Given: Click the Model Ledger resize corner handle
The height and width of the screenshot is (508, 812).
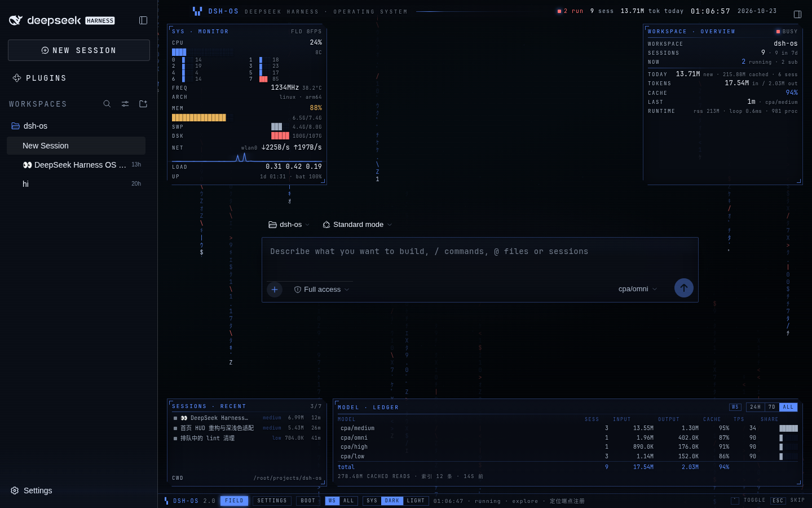Looking at the screenshot, I should (798, 483).
